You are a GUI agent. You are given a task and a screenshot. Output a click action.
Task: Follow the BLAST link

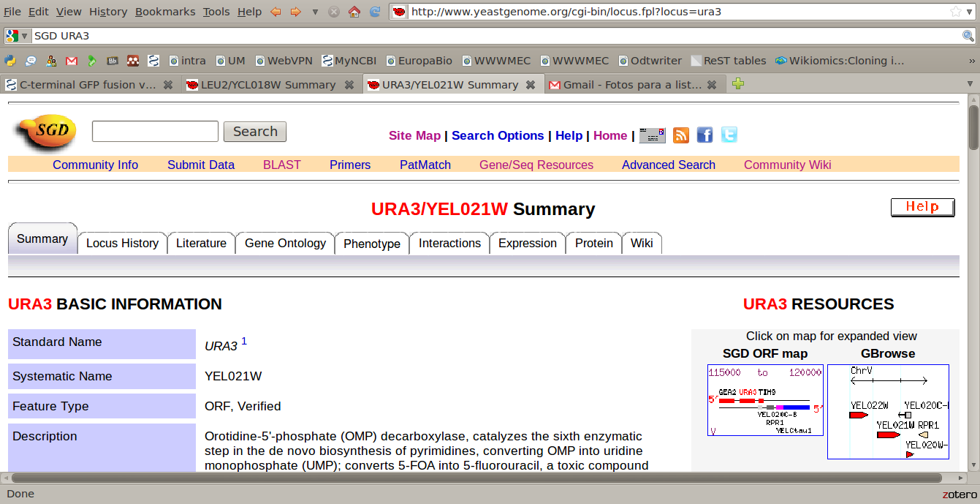(282, 165)
